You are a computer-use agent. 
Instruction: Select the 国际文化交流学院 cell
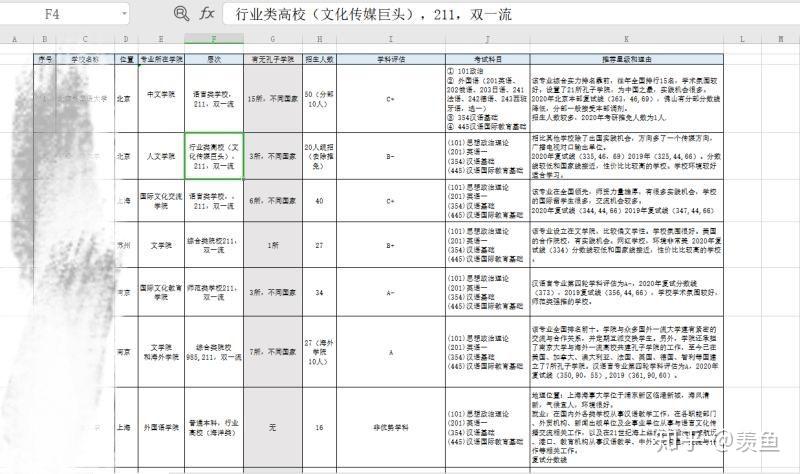[x=161, y=201]
